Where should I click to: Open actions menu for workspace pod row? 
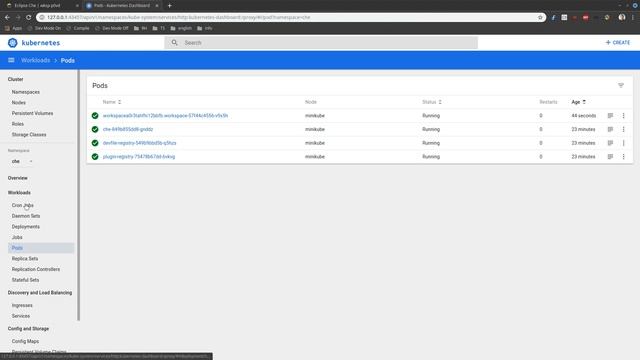click(x=623, y=116)
